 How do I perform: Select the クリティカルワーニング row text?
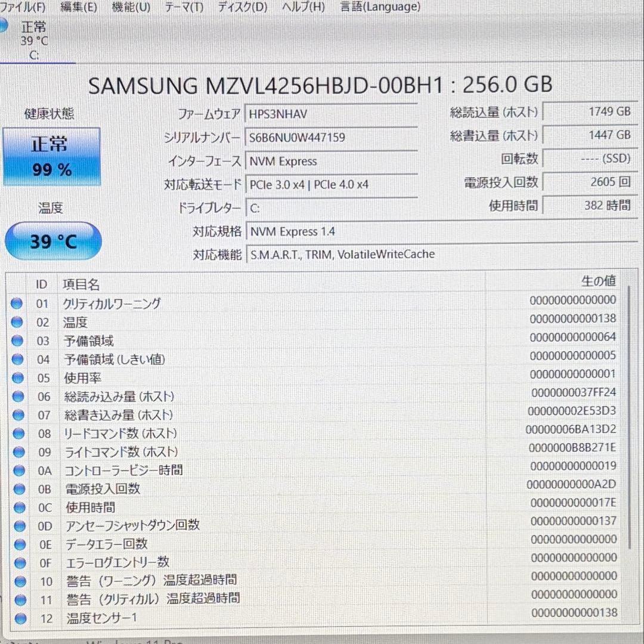click(x=112, y=304)
